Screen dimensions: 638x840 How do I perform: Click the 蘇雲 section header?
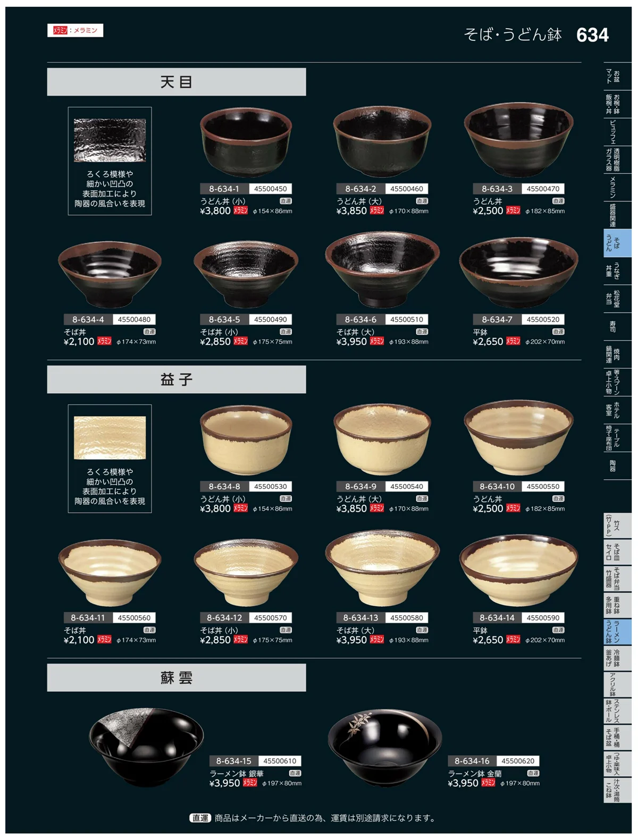[x=177, y=677]
